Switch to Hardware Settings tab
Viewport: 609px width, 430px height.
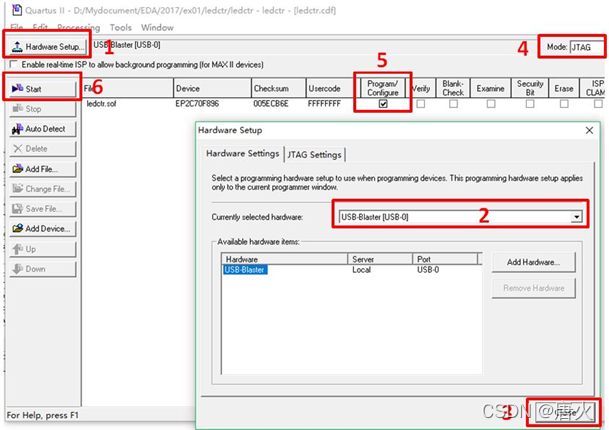[243, 154]
